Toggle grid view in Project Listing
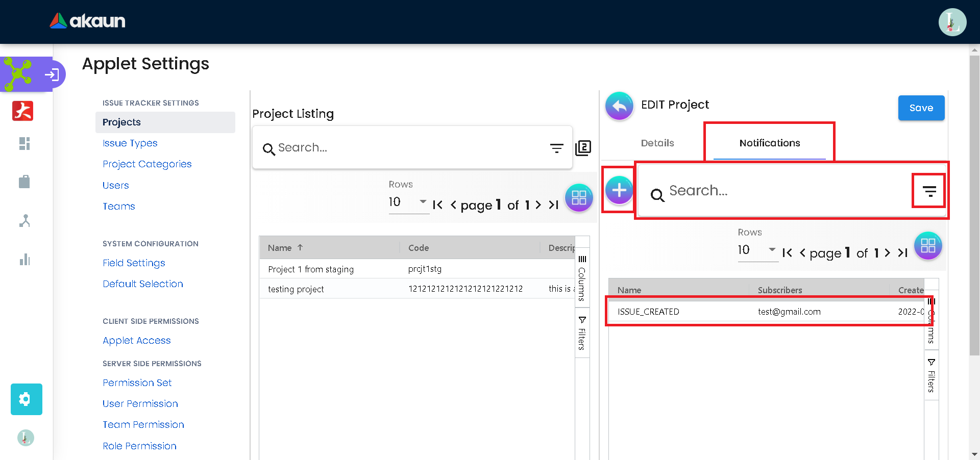 (x=579, y=198)
